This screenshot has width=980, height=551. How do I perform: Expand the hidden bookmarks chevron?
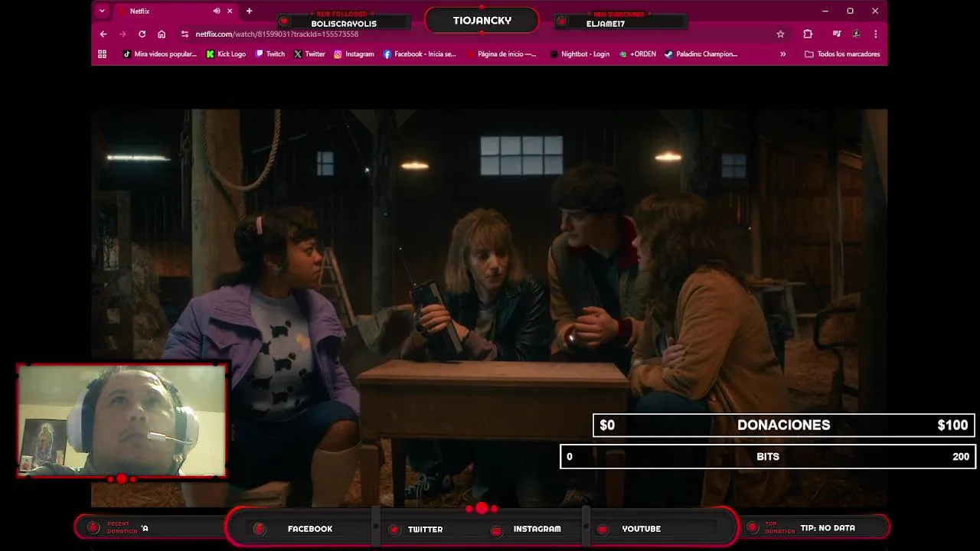(782, 54)
